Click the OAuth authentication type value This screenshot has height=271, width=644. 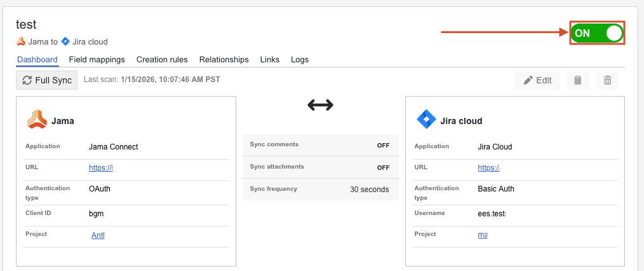click(99, 189)
